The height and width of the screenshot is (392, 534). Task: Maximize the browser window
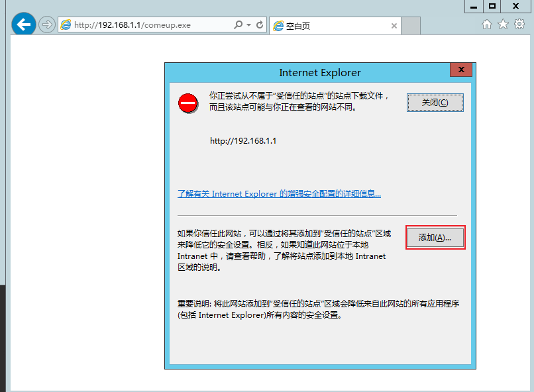pyautogui.click(x=492, y=6)
